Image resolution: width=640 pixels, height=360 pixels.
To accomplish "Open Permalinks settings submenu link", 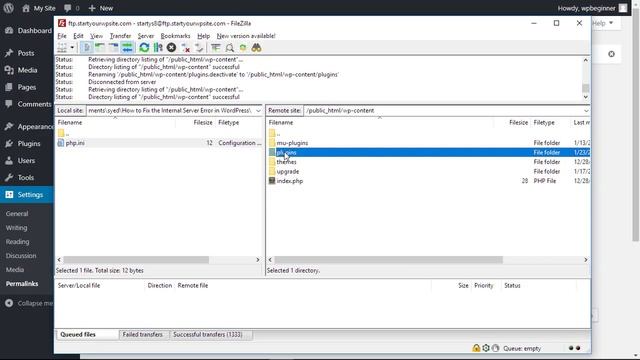I will [22, 284].
